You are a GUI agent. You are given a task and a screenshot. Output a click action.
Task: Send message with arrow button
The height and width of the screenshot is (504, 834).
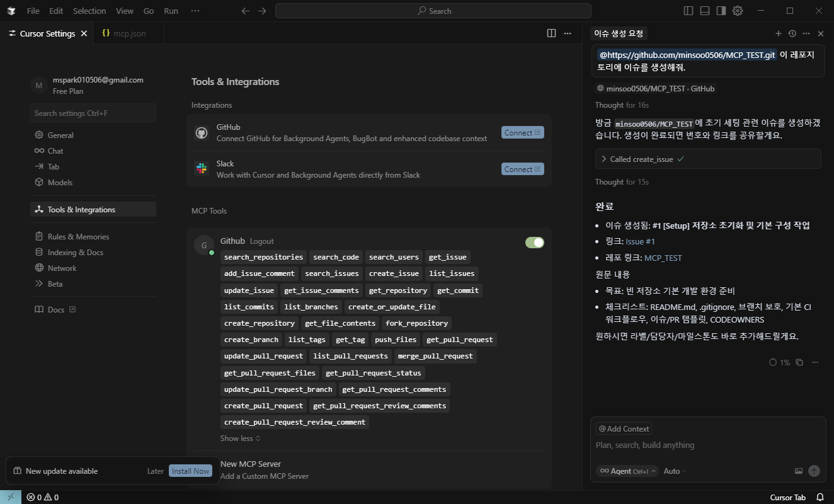814,471
